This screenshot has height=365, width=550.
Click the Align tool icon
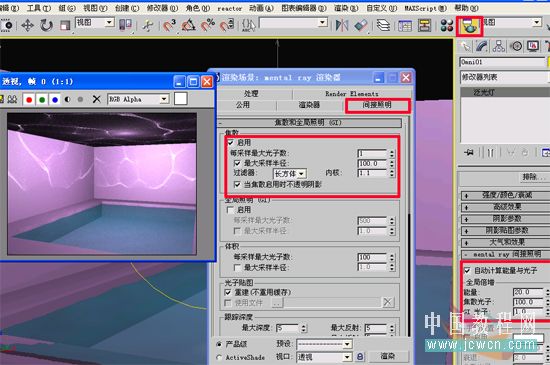[x=361, y=25]
